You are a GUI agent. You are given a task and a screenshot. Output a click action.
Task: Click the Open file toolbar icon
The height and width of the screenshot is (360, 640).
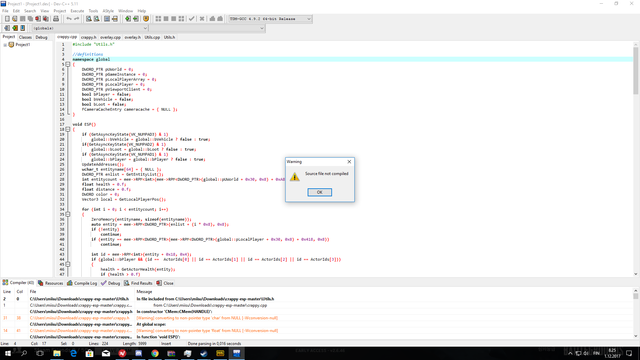(15, 19)
